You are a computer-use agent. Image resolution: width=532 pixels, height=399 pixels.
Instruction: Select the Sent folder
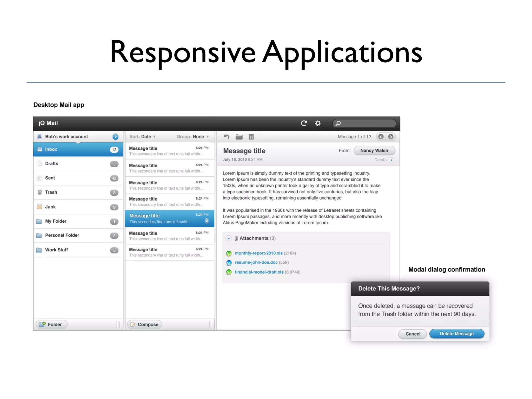click(78, 178)
